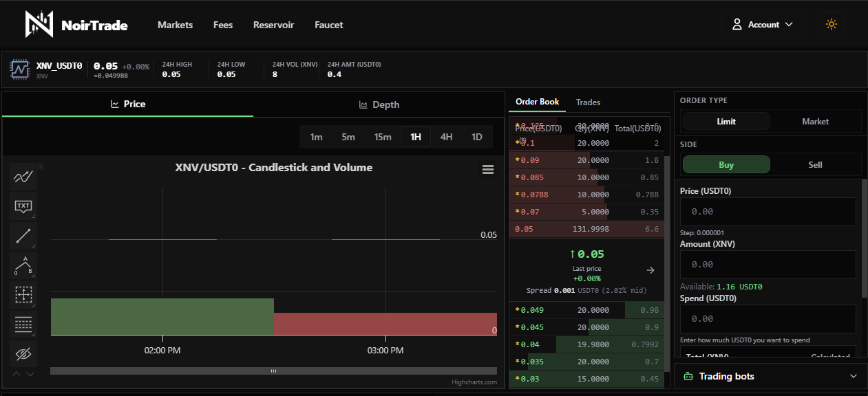This screenshot has height=396, width=868.
Task: Click the Trading bots robot icon
Action: pyautogui.click(x=688, y=376)
